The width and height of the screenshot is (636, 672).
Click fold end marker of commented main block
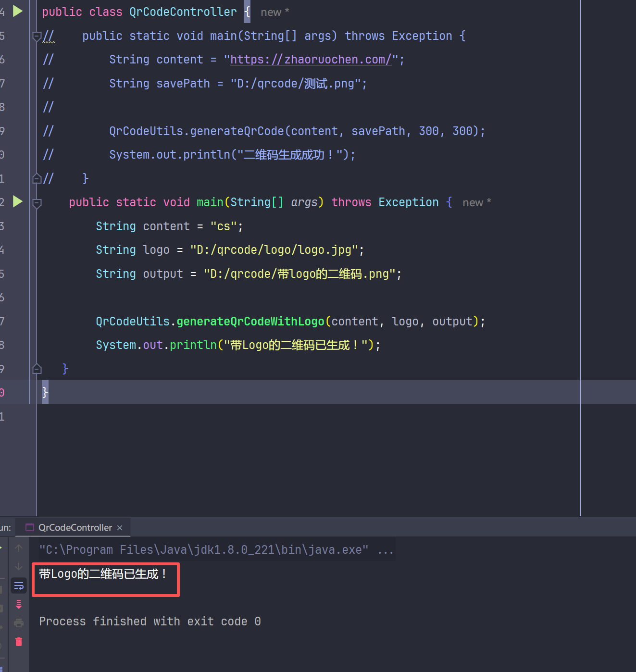coord(37,179)
